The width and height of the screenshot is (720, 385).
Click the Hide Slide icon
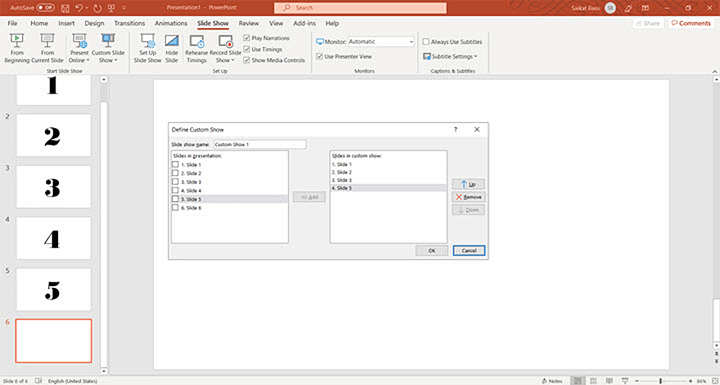171,41
